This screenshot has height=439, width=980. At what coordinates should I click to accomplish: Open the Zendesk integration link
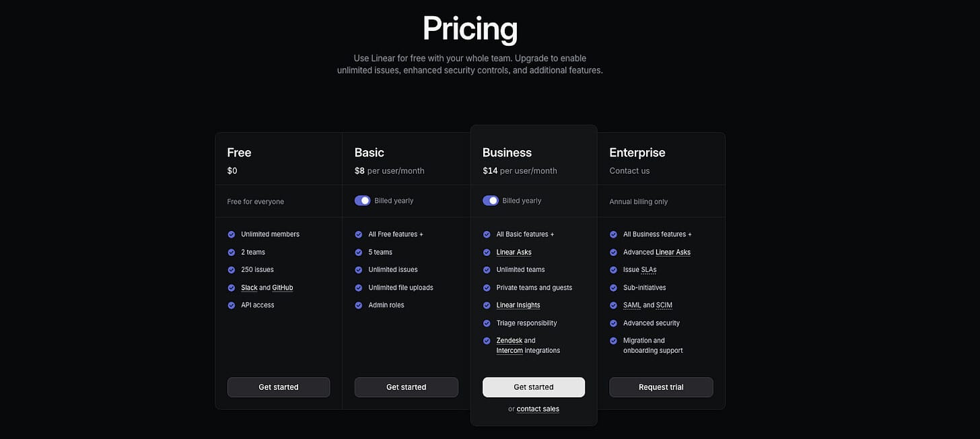tap(510, 341)
